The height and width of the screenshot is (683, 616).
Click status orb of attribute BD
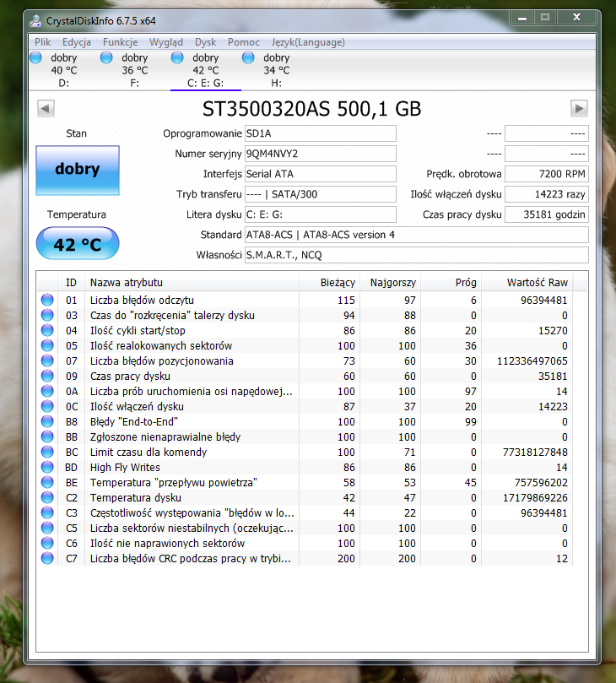click(x=47, y=467)
